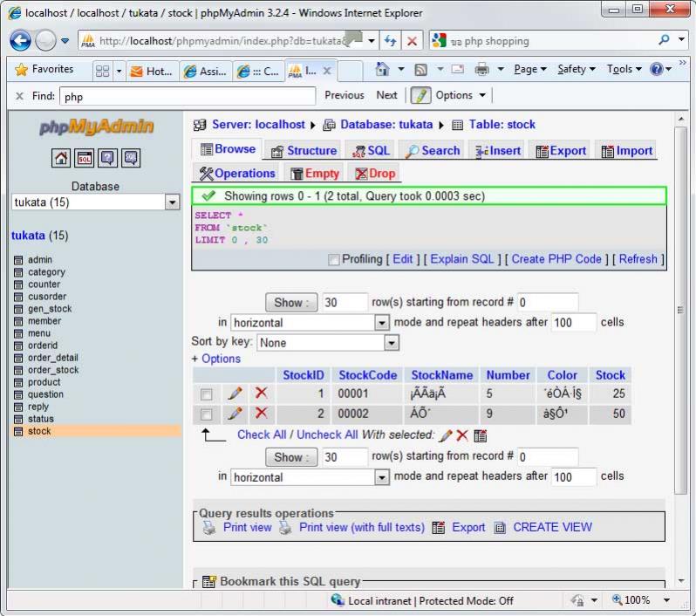Open MySQL documentation icon in sidebar
This screenshot has width=696, height=616.
[x=131, y=158]
